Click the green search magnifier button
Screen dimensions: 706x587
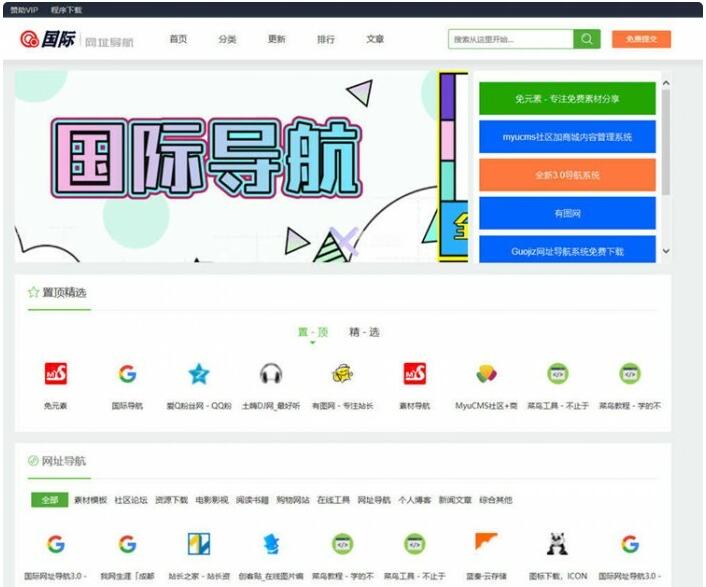point(587,39)
